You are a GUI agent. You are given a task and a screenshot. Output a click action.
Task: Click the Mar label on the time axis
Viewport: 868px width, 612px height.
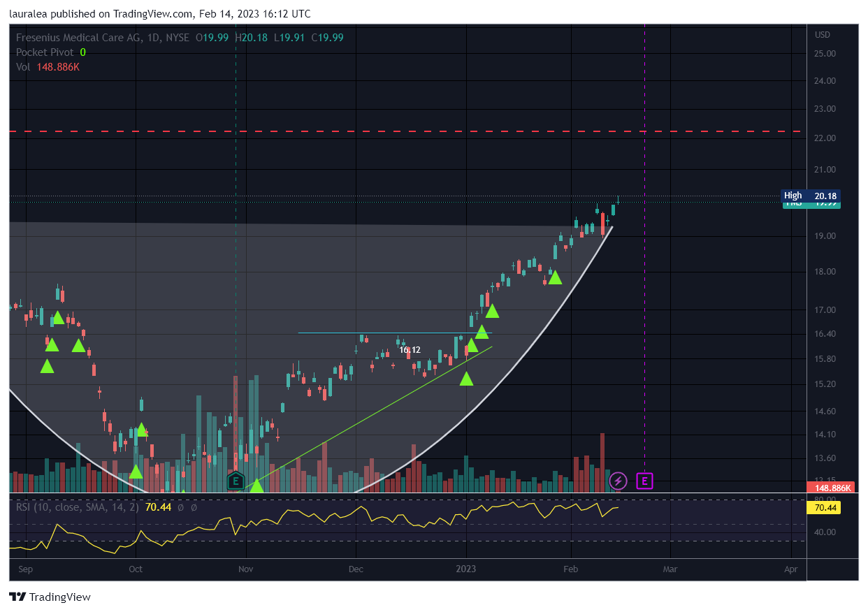coord(670,569)
